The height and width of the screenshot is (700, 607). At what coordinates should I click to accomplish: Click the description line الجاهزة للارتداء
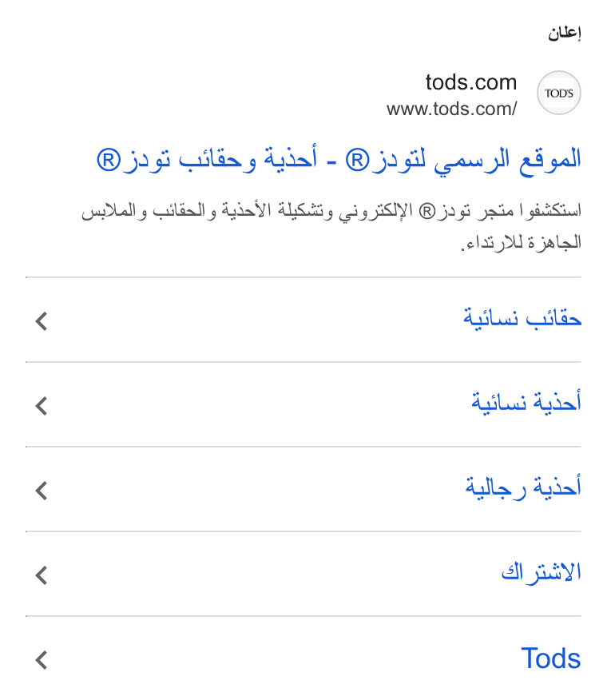pyautogui.click(x=521, y=242)
